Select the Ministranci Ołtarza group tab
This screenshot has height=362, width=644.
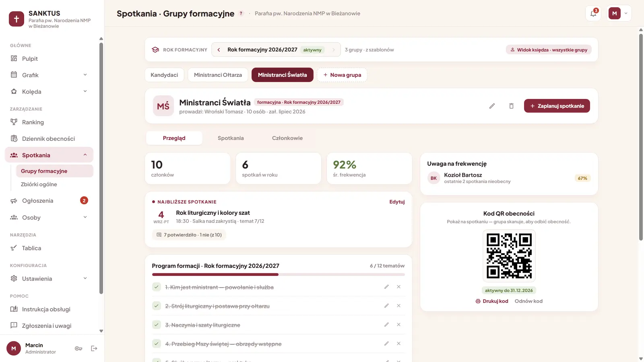pos(218,75)
